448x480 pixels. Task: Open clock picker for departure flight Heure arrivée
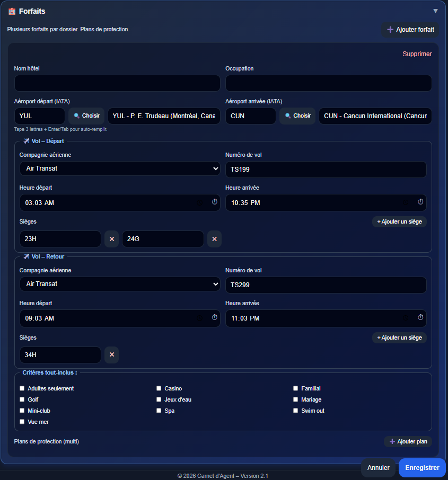[420, 202]
